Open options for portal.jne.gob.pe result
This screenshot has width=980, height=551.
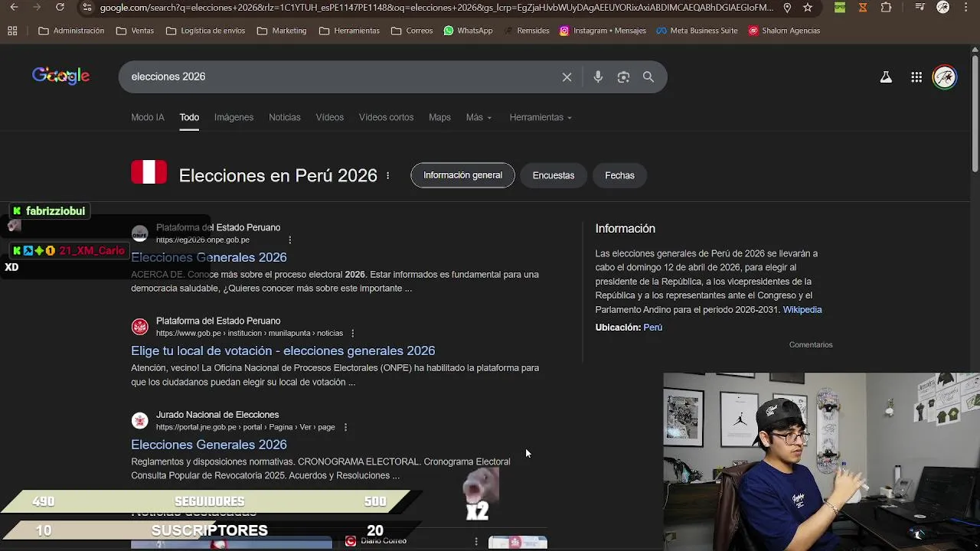tap(345, 427)
